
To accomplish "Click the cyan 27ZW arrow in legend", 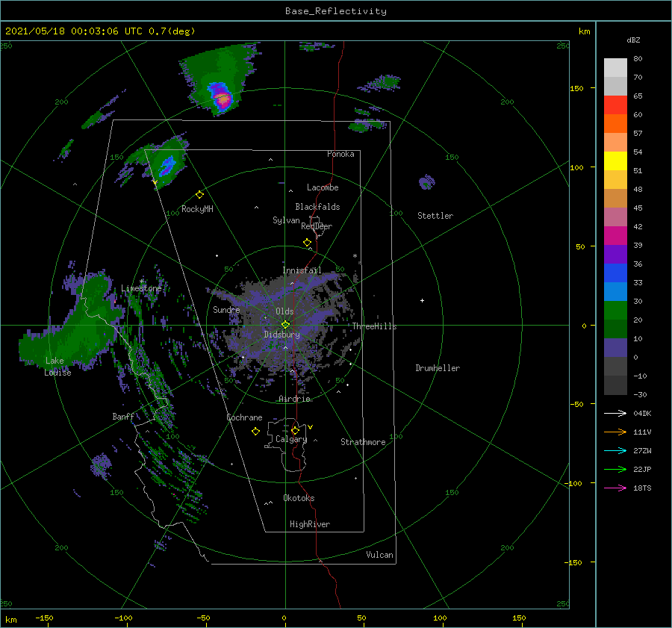I will coord(615,450).
